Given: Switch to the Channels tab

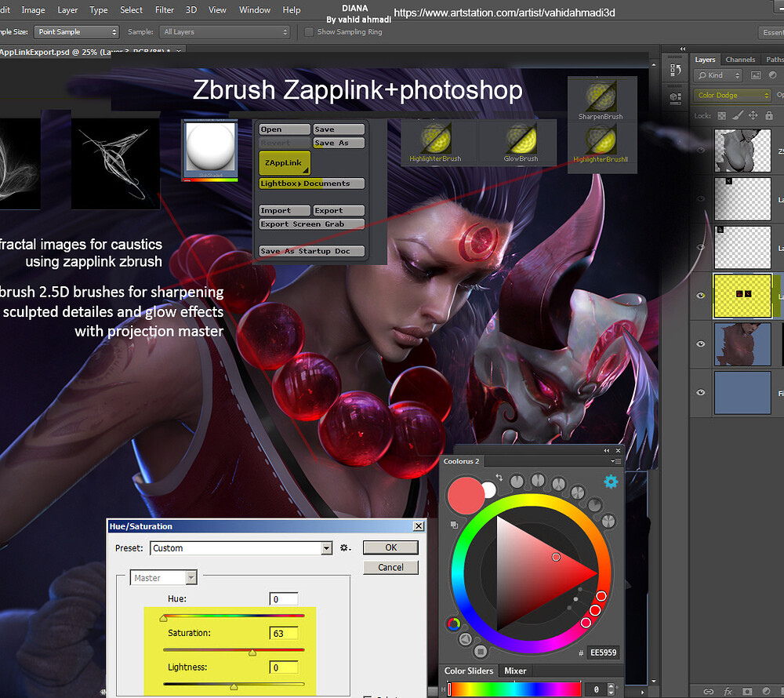Looking at the screenshot, I should [x=740, y=60].
